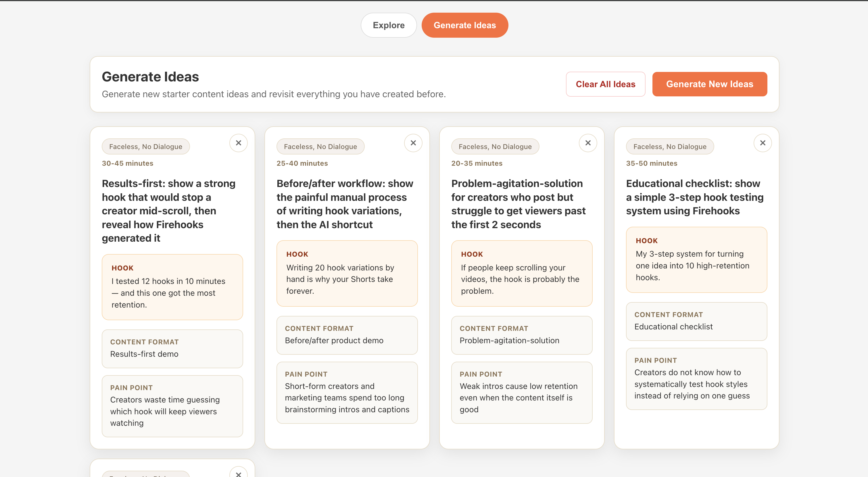Click the 'Generate Ideas' page heading
This screenshot has height=477, width=868.
[x=150, y=77]
